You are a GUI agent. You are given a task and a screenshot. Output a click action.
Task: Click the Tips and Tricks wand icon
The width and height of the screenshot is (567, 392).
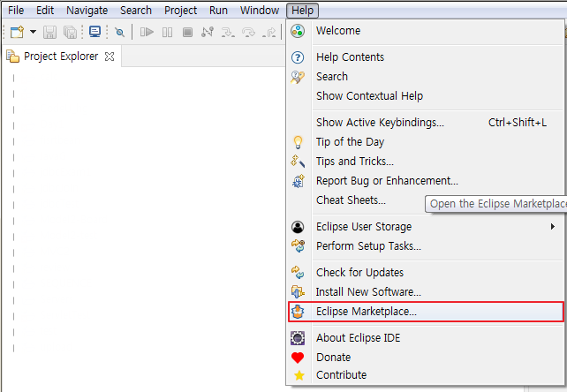[298, 162]
